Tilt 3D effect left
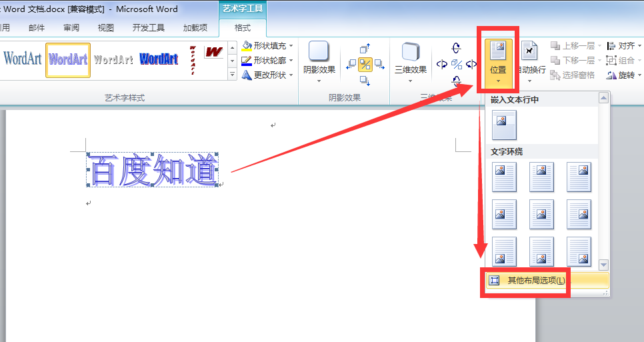The height and width of the screenshot is (342, 644). [441, 64]
